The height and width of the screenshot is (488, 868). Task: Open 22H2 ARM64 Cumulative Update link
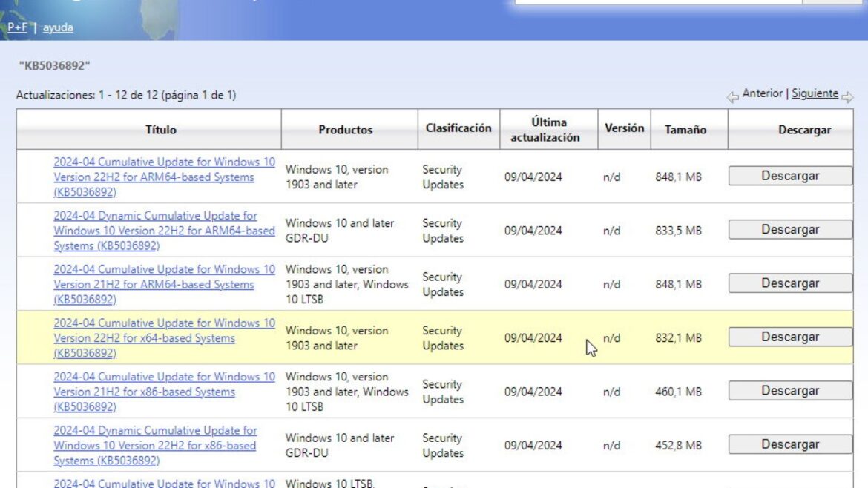click(164, 177)
